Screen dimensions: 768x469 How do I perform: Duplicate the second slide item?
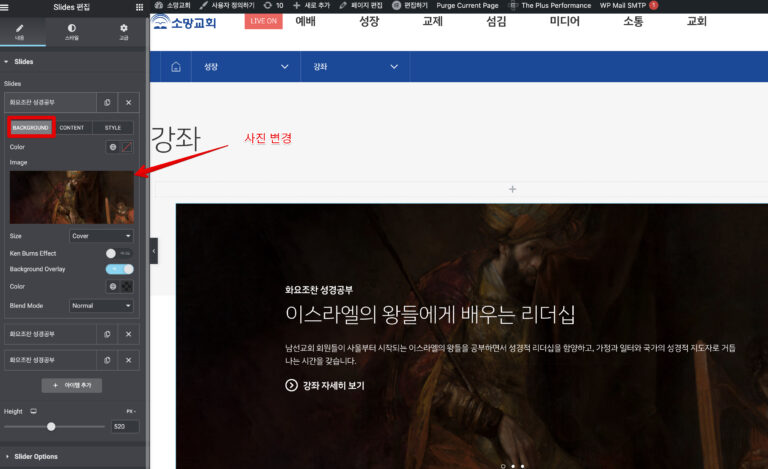pos(107,334)
